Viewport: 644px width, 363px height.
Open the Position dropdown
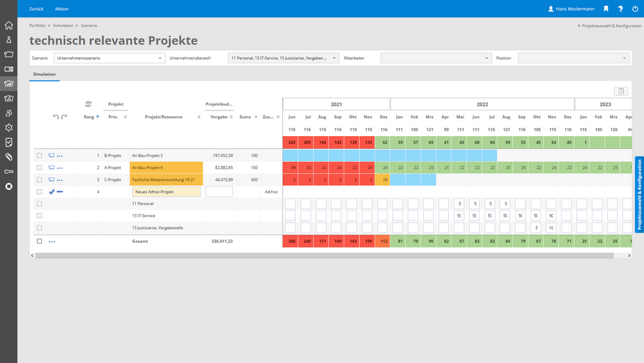(x=573, y=58)
